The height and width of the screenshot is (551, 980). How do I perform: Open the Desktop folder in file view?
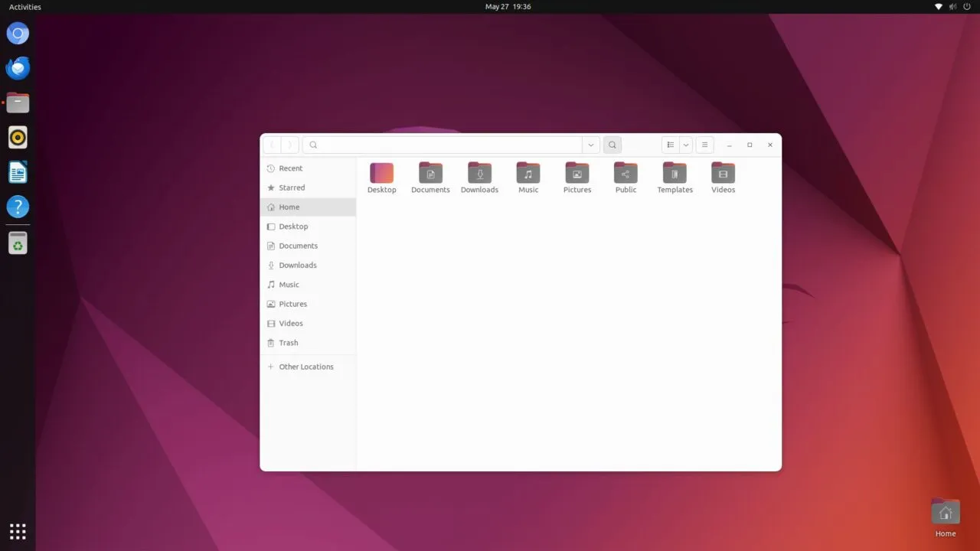[x=381, y=173]
